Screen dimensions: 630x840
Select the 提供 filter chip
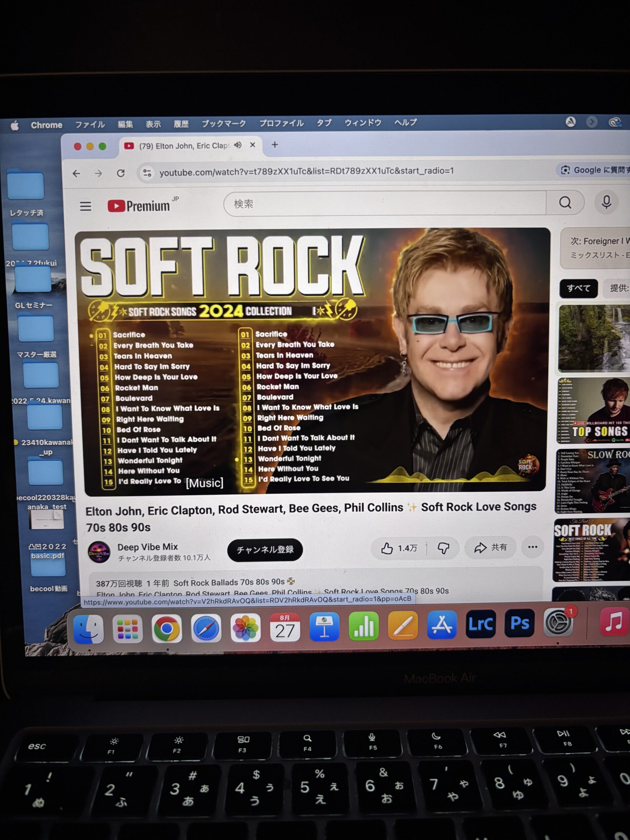pos(617,288)
